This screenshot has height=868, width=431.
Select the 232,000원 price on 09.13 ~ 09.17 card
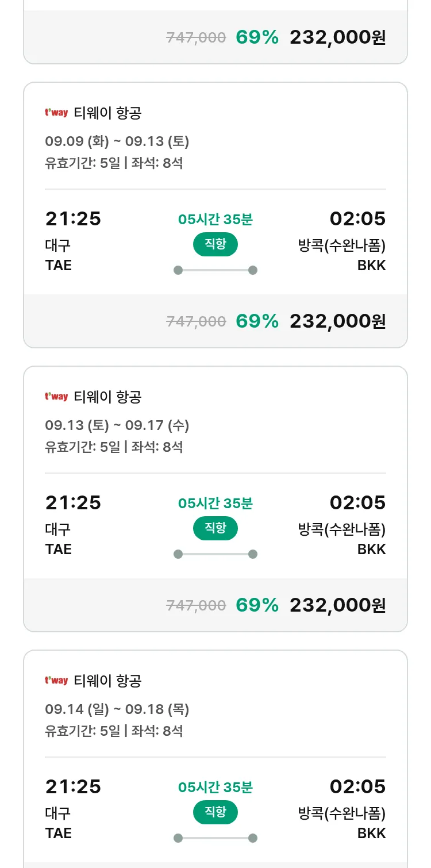[337, 605]
